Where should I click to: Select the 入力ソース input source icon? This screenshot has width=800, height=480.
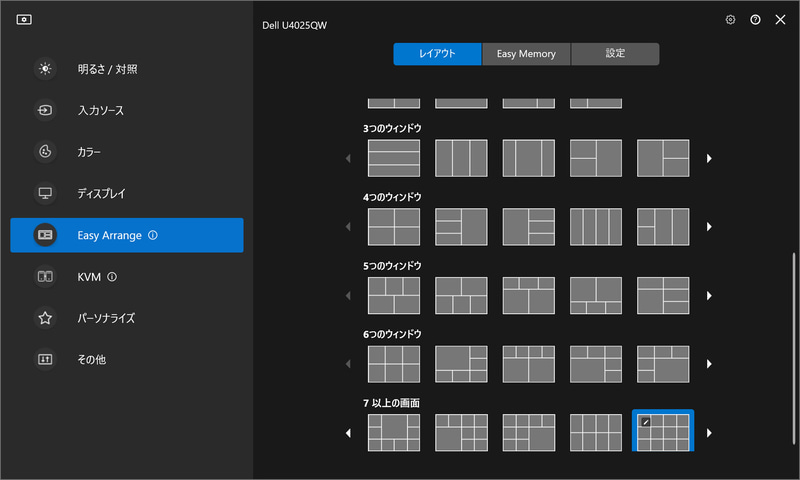(x=45, y=110)
